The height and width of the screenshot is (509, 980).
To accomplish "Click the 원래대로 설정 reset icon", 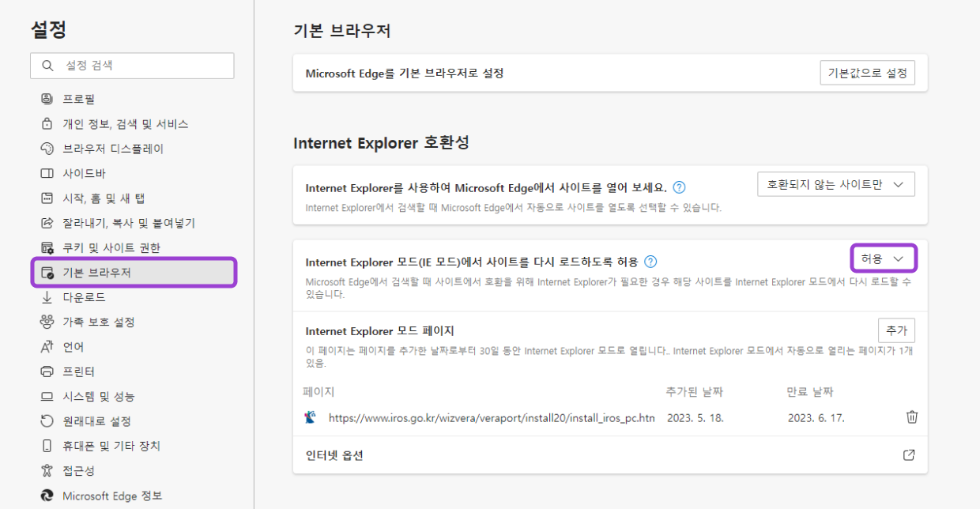I will point(47,421).
